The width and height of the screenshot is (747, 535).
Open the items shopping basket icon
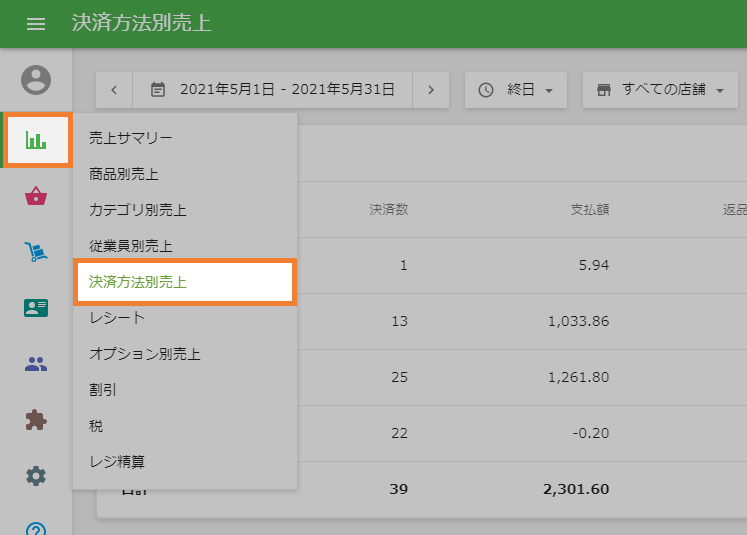click(36, 196)
